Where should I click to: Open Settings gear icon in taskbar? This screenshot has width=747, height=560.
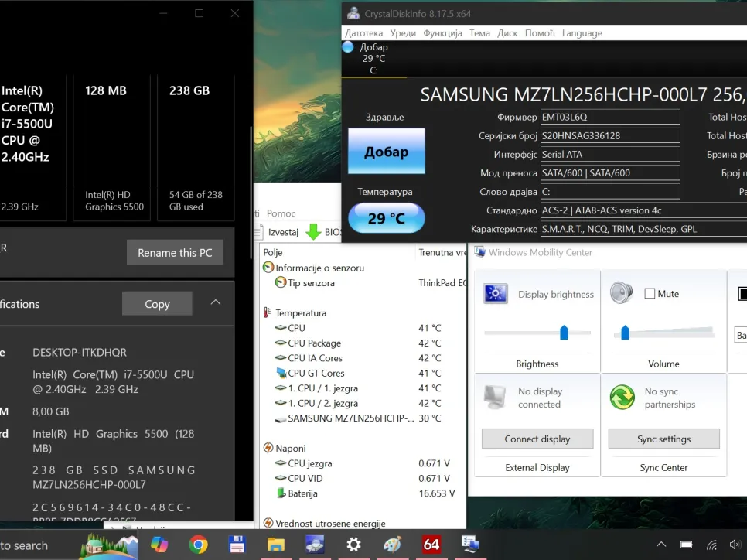pos(353,545)
